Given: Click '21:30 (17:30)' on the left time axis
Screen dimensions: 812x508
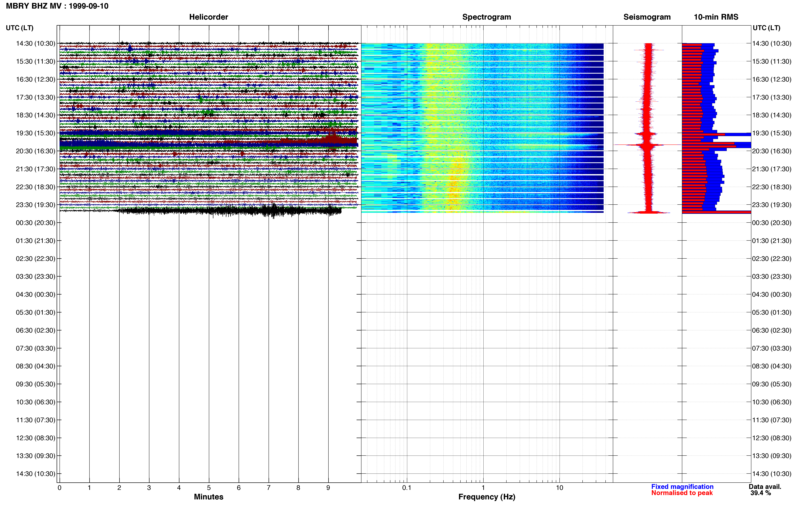Looking at the screenshot, I should click(36, 169).
